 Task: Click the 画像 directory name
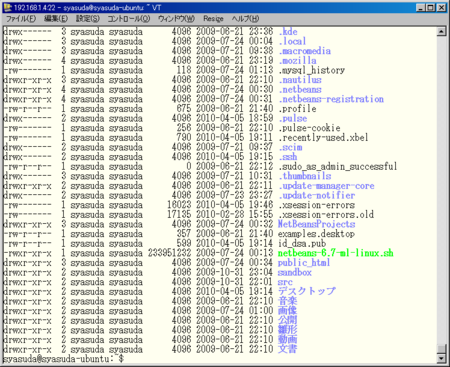point(287,311)
